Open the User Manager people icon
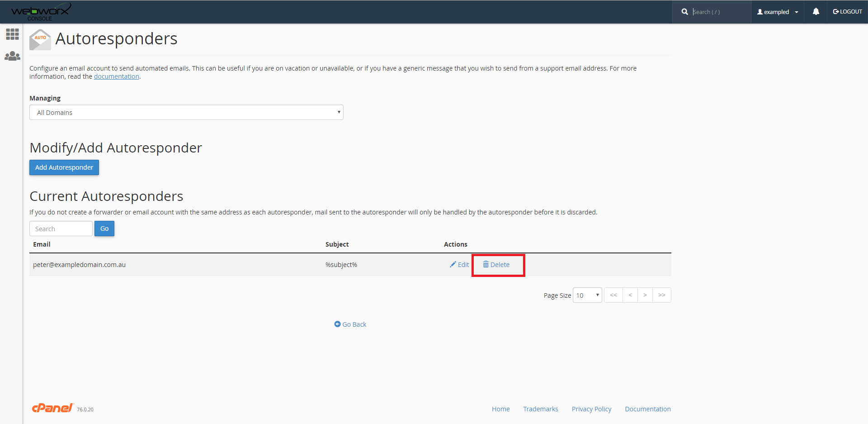This screenshot has height=424, width=868. coord(12,56)
